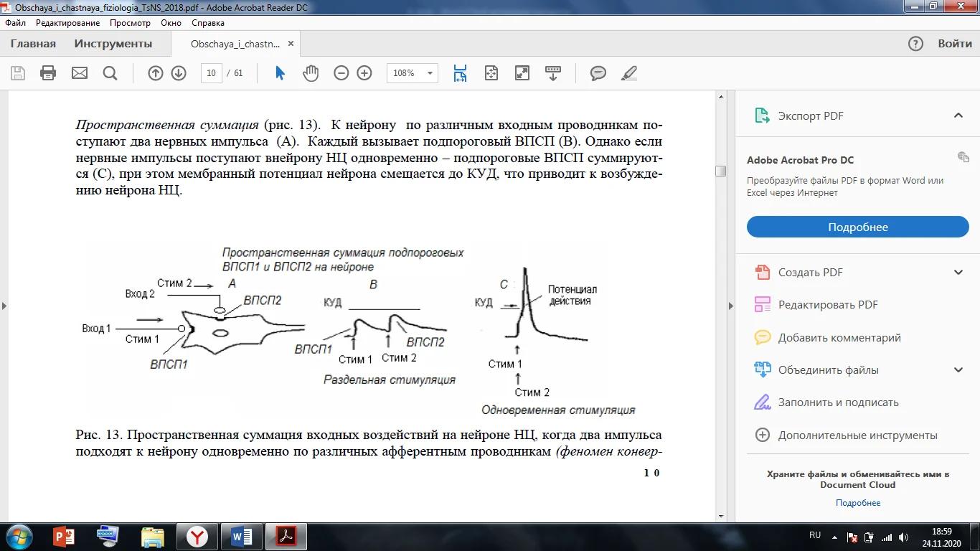This screenshot has height=551, width=980.
Task: Go to the previous page with the up arrow
Action: 156,73
